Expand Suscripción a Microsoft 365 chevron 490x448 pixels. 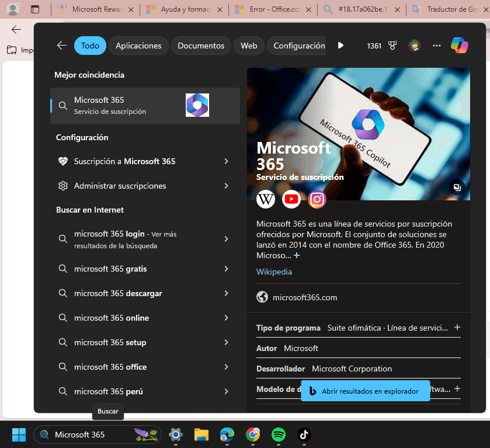click(x=226, y=161)
